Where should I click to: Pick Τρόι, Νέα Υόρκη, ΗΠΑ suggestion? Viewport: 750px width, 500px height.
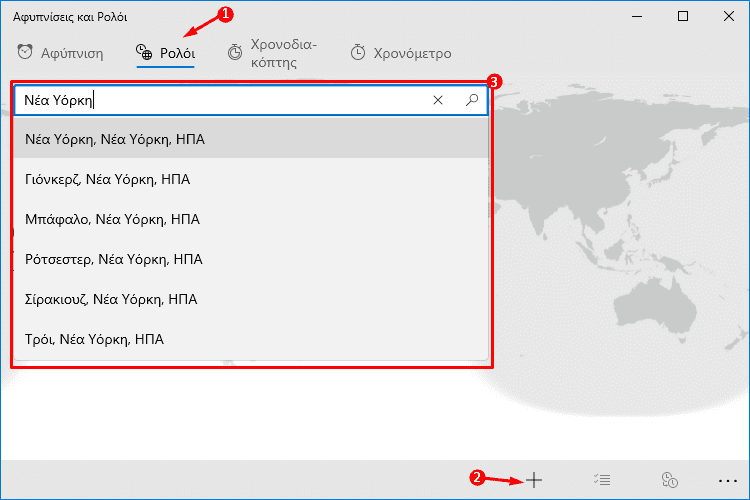pyautogui.click(x=251, y=339)
